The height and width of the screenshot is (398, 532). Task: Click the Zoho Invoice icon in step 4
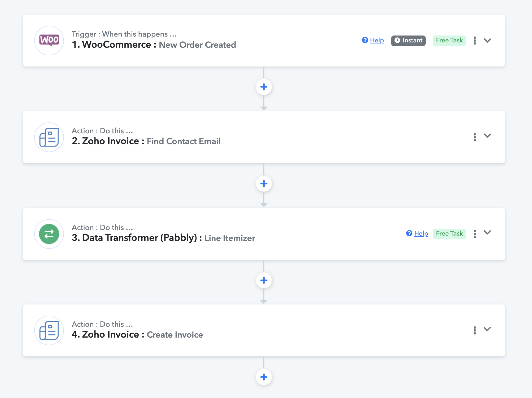coord(49,330)
